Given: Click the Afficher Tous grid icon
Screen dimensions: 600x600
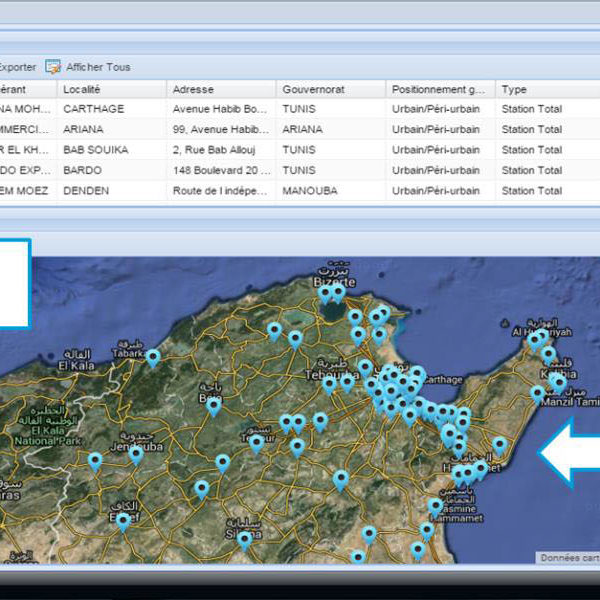Looking at the screenshot, I should (x=53, y=67).
